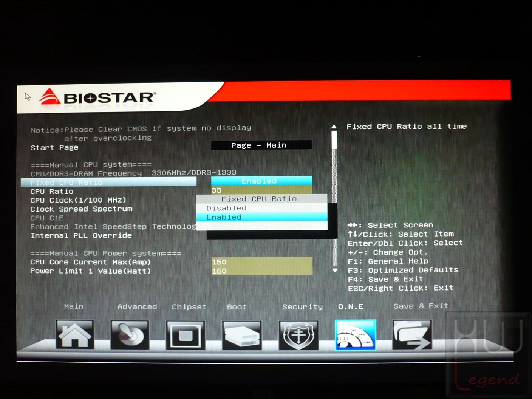Screen dimensions: 532x399
Task: Click the F3: Optimized Defaults hint
Action: tap(403, 270)
